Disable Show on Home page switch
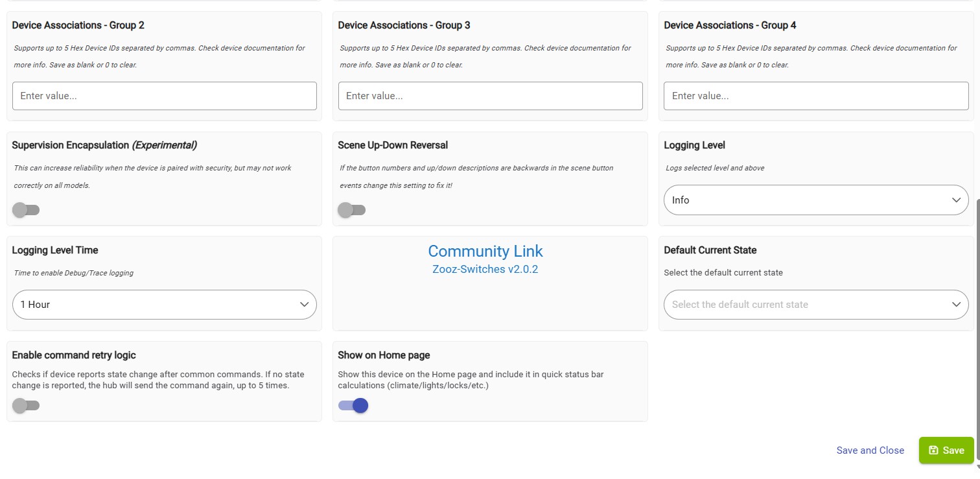 [x=353, y=406]
